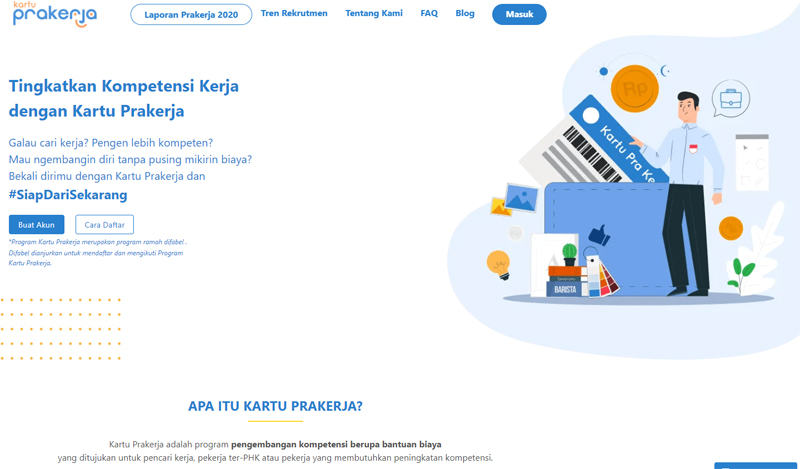Open Laporan Prakerja 2020 report
800x469 pixels.
click(x=191, y=14)
